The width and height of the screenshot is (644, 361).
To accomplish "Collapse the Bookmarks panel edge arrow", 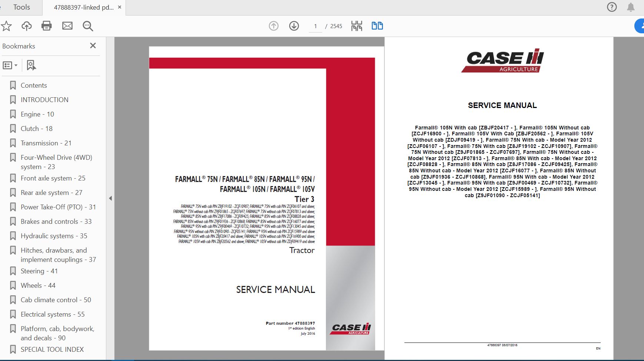I will 110,198.
